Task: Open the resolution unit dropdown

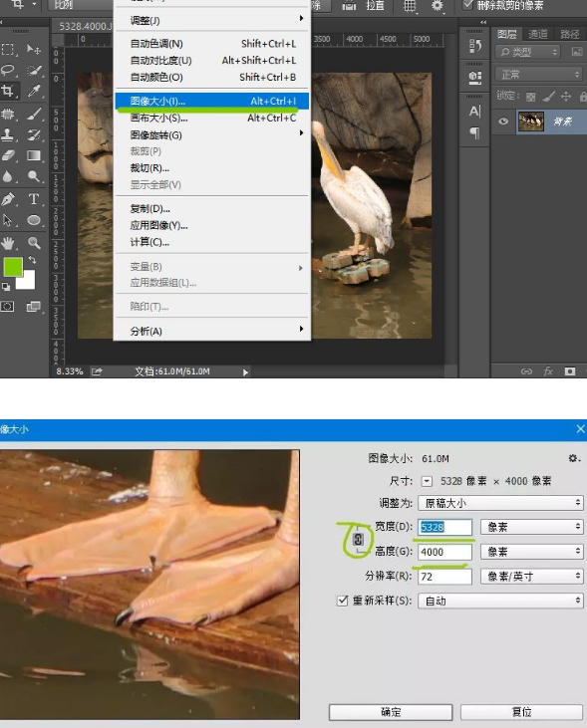Action: pyautogui.click(x=532, y=577)
